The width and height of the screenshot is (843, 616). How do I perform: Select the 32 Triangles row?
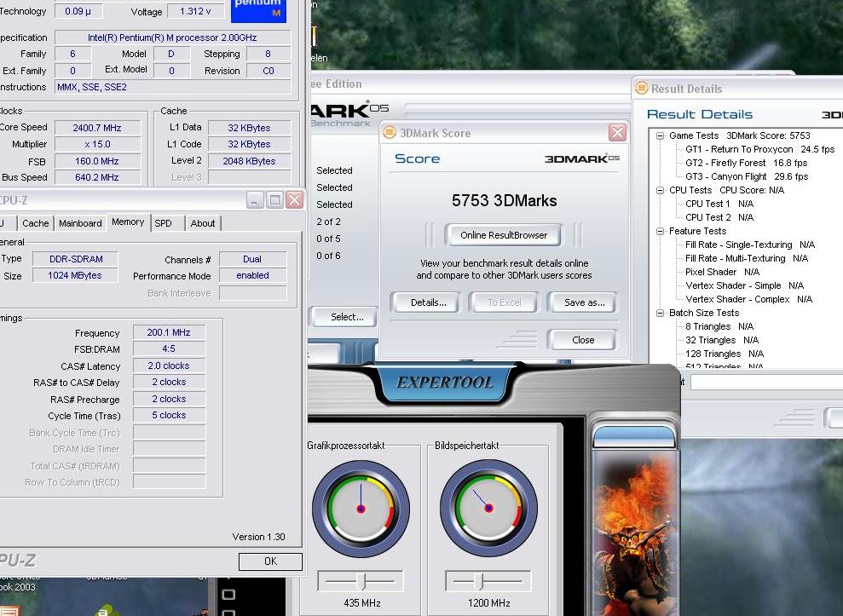pos(722,340)
